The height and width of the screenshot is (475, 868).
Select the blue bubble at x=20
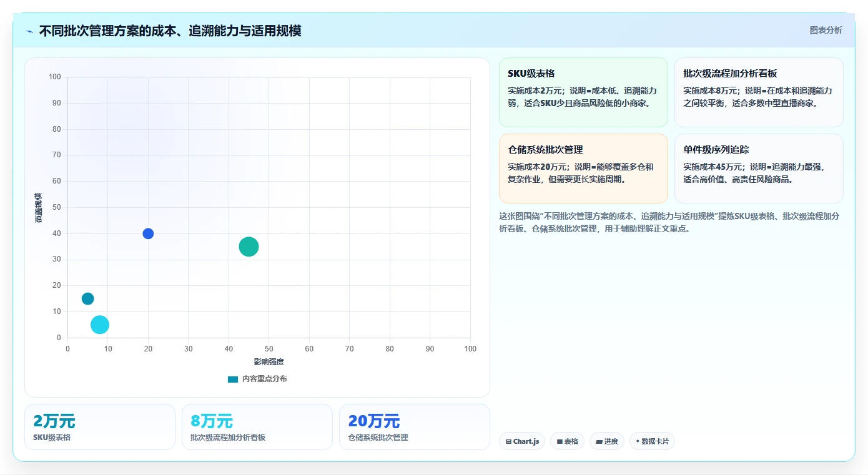[x=148, y=233]
